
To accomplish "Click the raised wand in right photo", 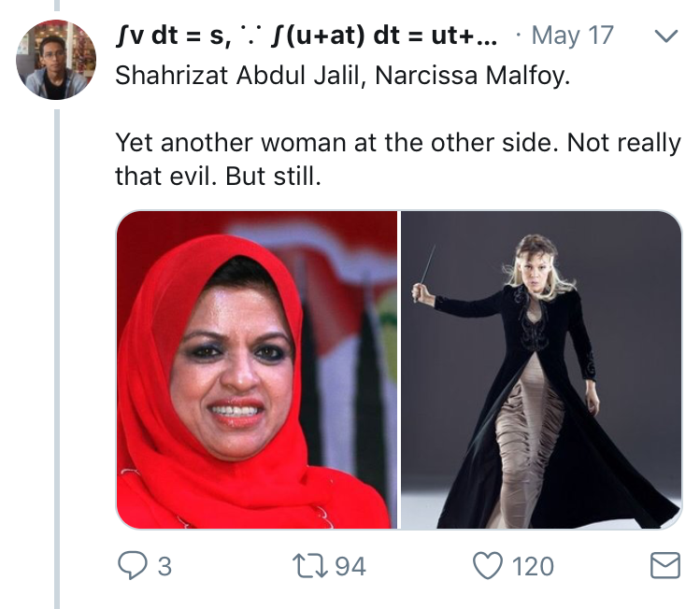I will [x=426, y=268].
